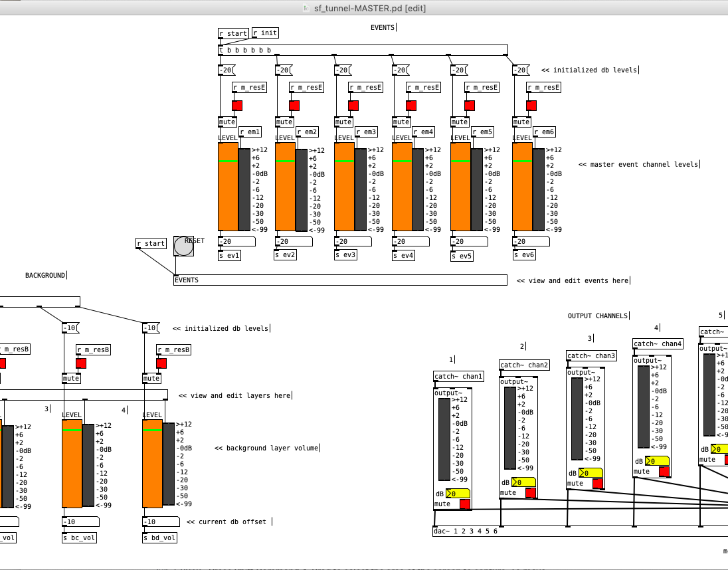Toggle red mute box above ev1 fader
The height and width of the screenshot is (570, 728).
pyautogui.click(x=237, y=106)
